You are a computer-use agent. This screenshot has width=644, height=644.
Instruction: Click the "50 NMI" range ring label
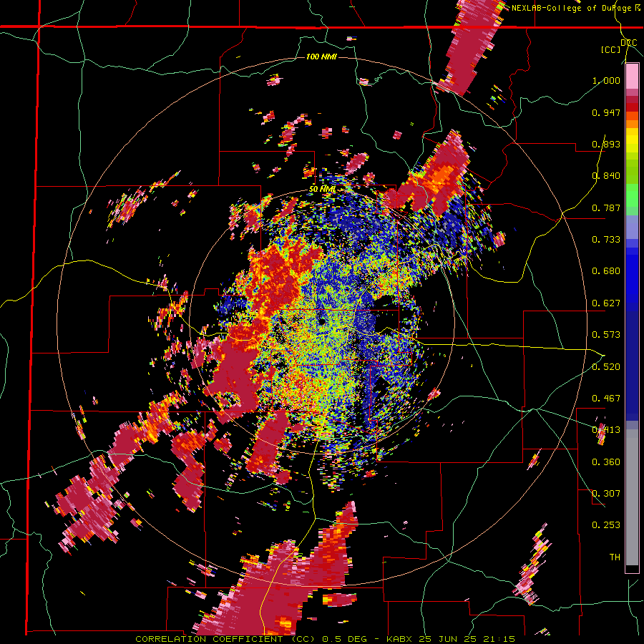322,190
